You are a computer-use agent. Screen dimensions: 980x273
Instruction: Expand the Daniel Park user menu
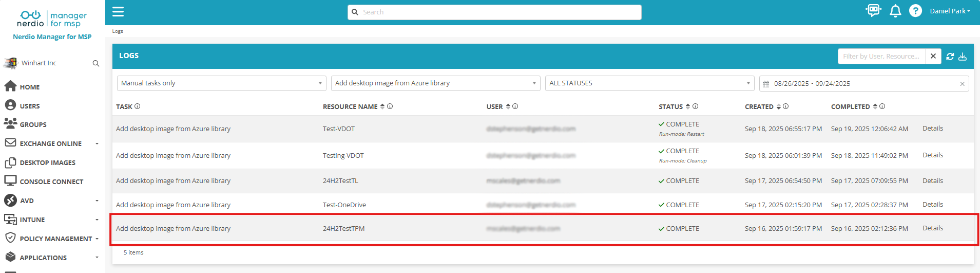pyautogui.click(x=949, y=11)
